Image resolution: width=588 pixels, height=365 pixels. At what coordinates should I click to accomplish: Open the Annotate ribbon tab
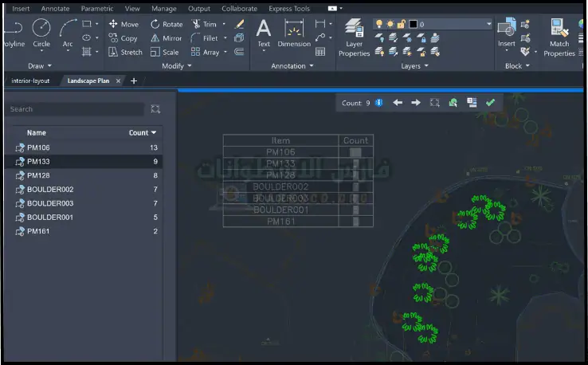[55, 9]
